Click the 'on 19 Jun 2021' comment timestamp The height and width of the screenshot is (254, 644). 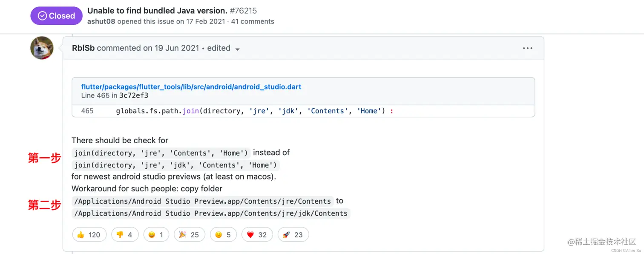point(171,48)
